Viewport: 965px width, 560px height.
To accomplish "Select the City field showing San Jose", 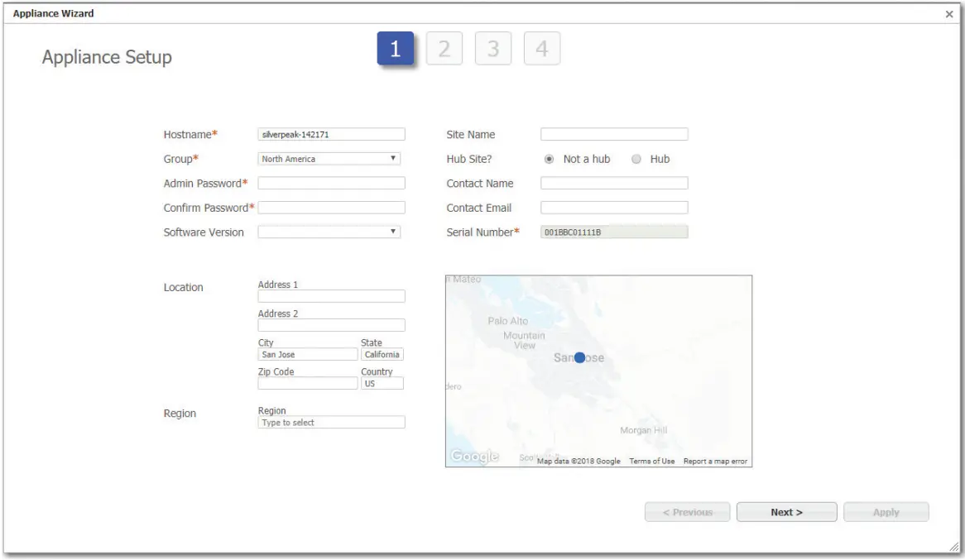I will click(x=306, y=354).
